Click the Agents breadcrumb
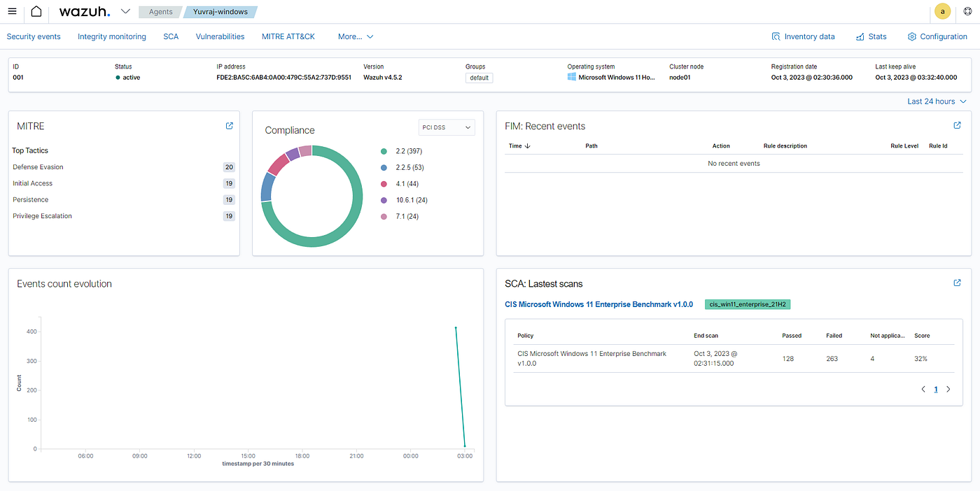The width and height of the screenshot is (980, 491). (160, 12)
